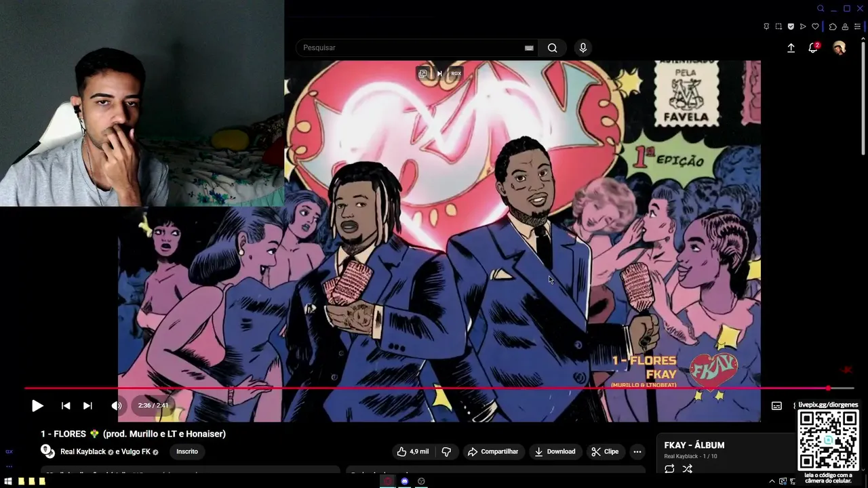Toggle the RGX overlay button
This screenshot has width=868, height=488.
(x=456, y=73)
